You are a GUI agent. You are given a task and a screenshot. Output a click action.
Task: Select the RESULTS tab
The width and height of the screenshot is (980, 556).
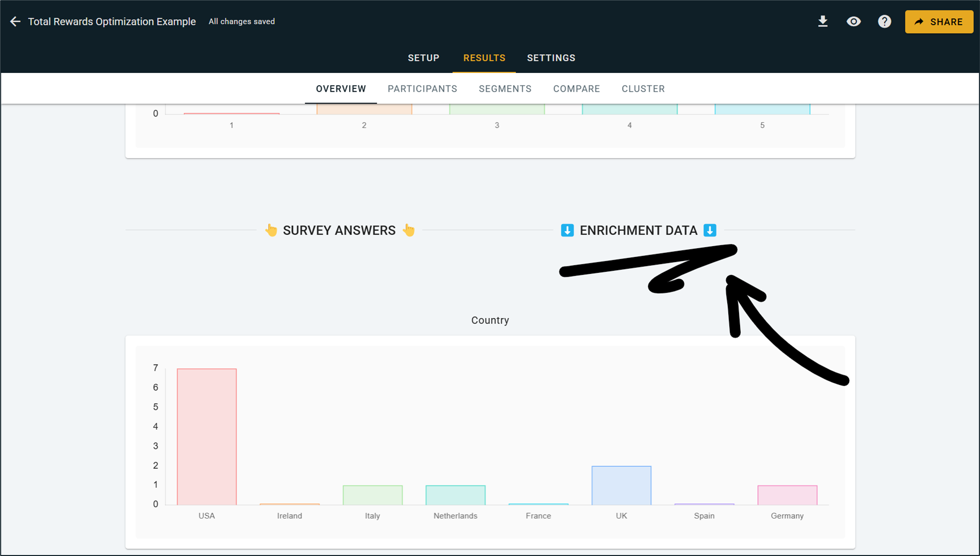pos(484,58)
